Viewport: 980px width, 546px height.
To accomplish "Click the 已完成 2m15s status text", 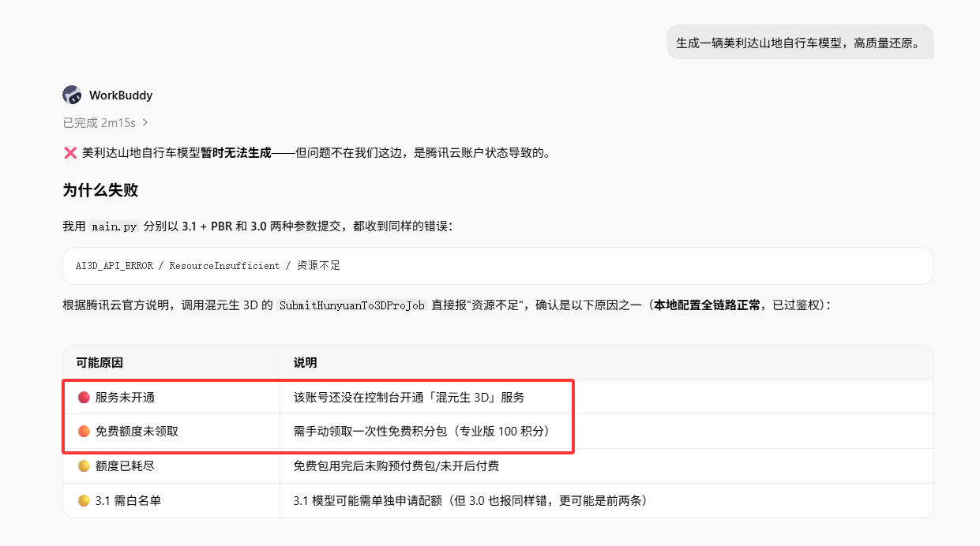I will tap(100, 123).
